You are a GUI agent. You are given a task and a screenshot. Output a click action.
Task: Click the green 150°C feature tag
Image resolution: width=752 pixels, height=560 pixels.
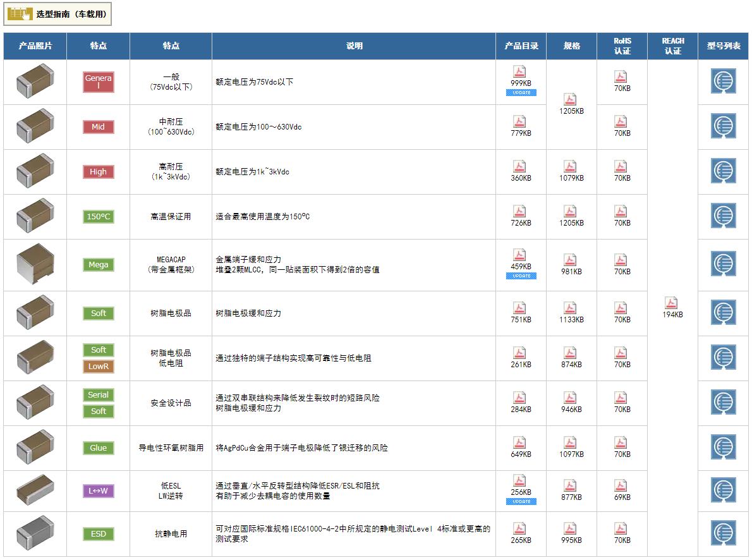[98, 217]
